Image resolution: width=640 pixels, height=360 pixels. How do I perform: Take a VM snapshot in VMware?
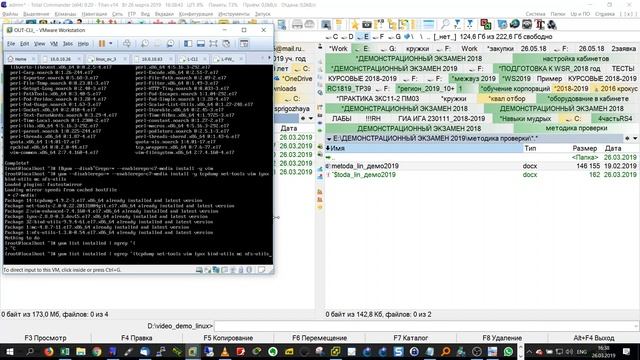[144, 43]
